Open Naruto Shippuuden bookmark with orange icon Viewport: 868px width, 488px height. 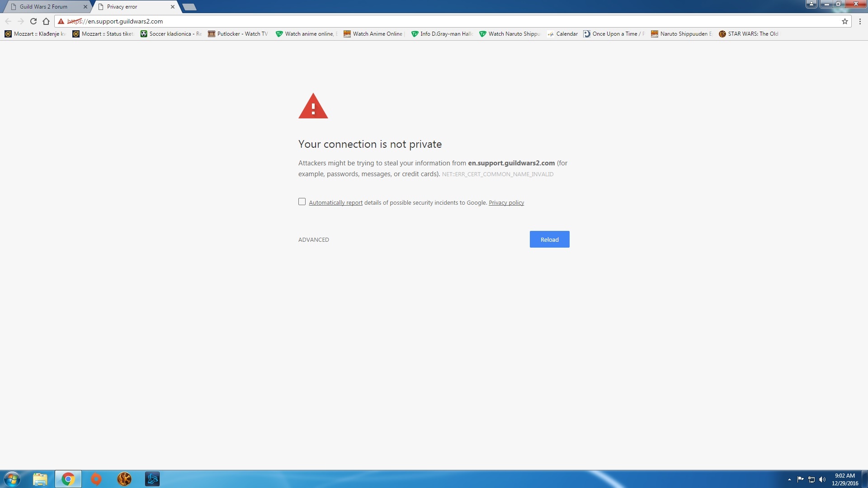tap(682, 34)
